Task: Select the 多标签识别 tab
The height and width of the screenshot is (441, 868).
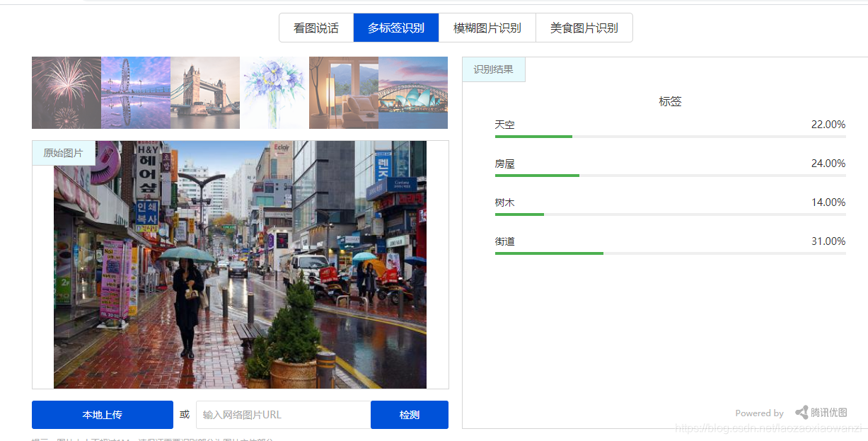Action: [x=396, y=28]
